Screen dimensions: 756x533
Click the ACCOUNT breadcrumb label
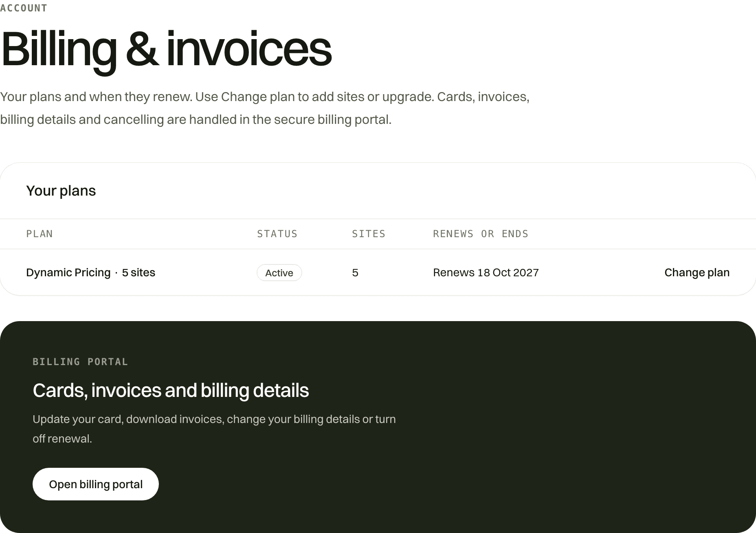click(x=24, y=8)
